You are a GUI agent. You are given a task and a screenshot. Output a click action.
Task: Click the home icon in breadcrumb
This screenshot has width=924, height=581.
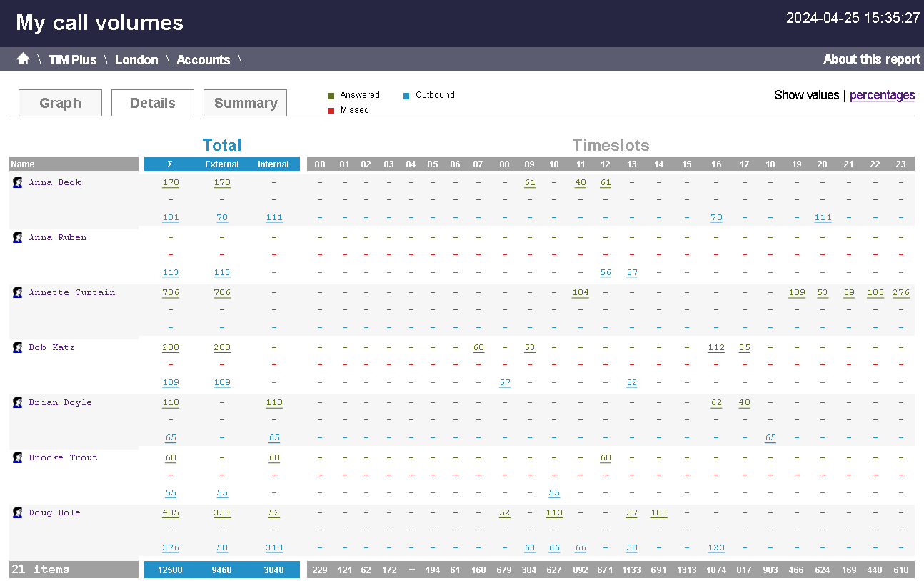click(x=23, y=59)
